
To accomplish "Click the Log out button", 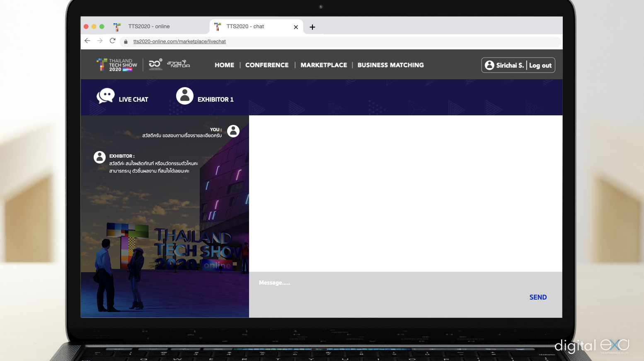I will tap(540, 66).
